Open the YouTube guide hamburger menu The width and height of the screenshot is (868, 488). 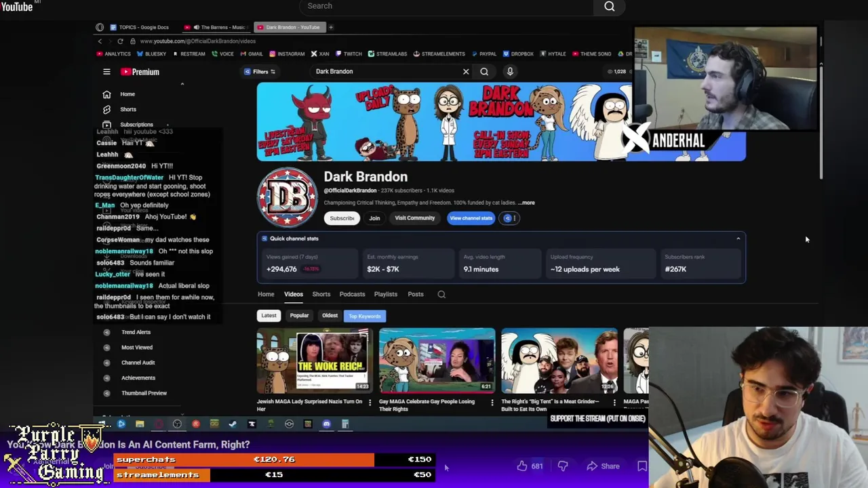tap(106, 72)
